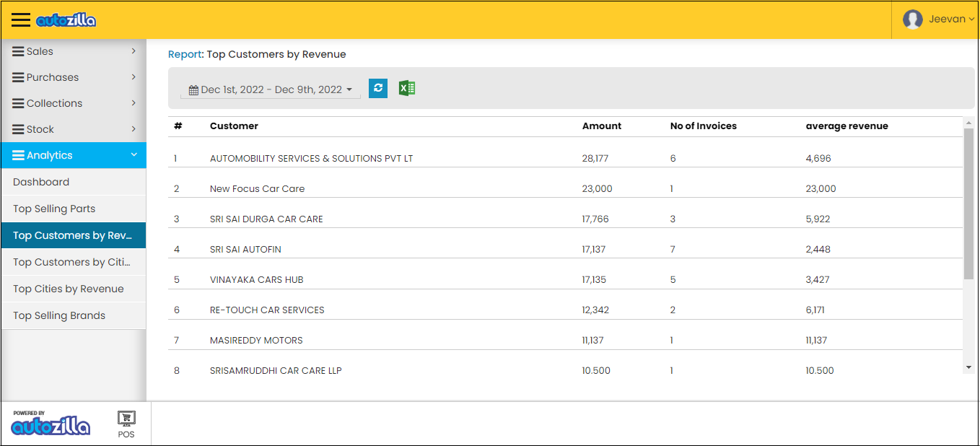Click average revenue value 4,696
Viewport: 980px width, 446px height.
tap(818, 158)
